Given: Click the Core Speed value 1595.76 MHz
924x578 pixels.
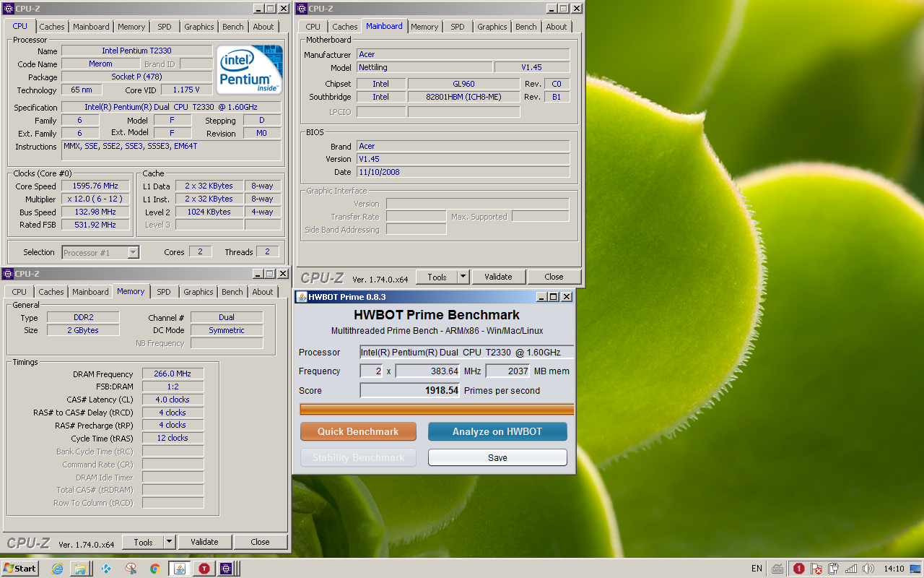Looking at the screenshot, I should (95, 186).
